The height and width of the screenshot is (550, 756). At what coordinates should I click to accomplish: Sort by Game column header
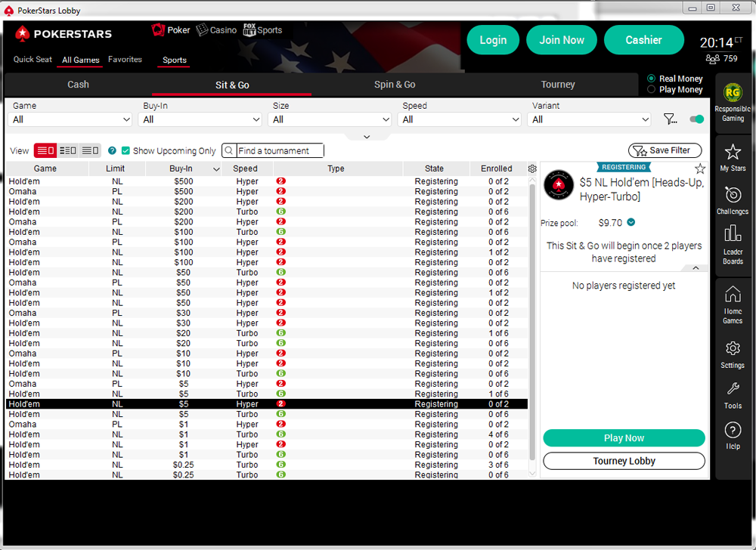click(45, 168)
